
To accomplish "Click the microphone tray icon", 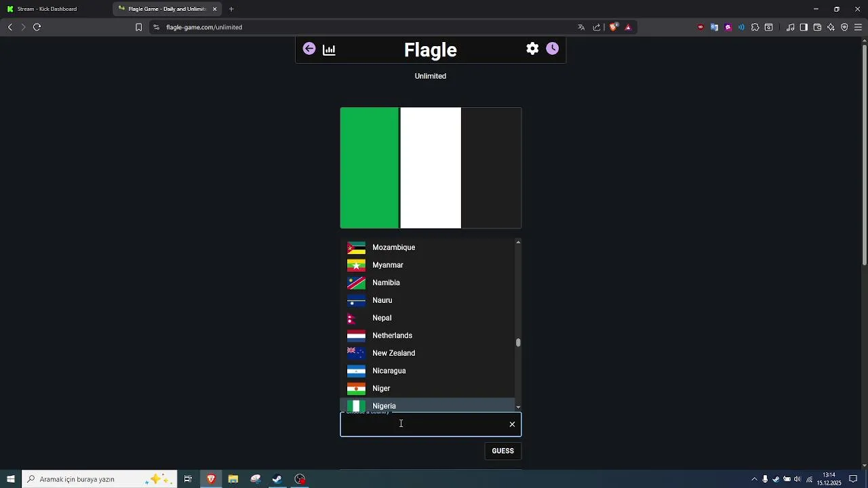I will (x=765, y=479).
